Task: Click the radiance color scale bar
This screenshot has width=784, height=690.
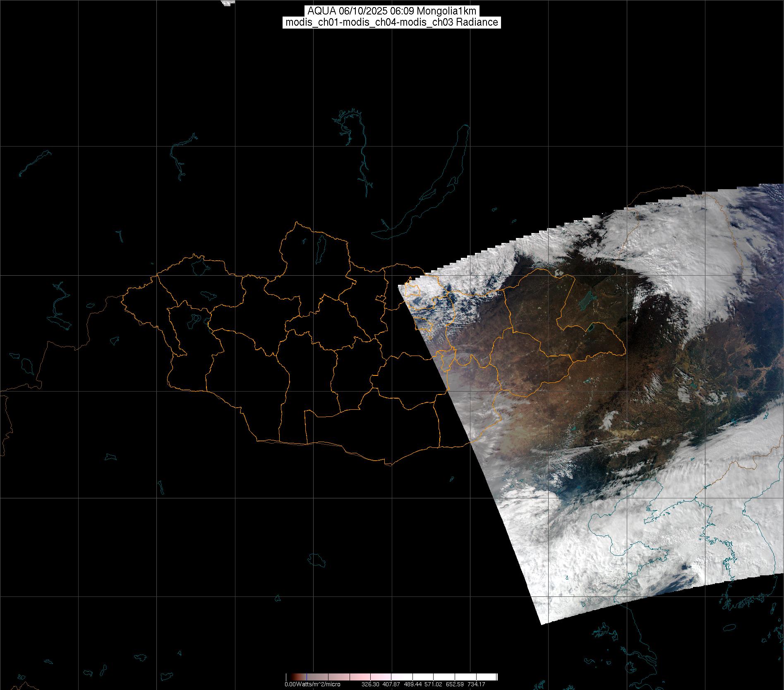Action: [x=391, y=677]
